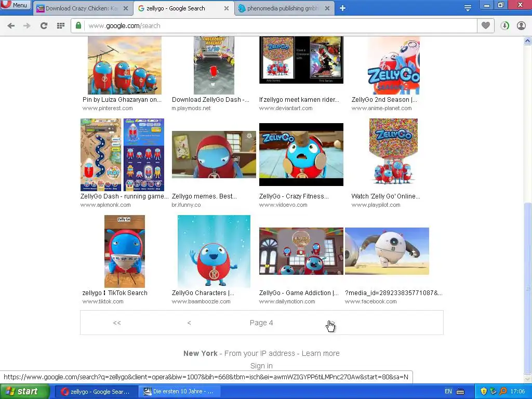Bookmark page with the heart icon
Viewport: 532px width, 399px height.
(486, 25)
